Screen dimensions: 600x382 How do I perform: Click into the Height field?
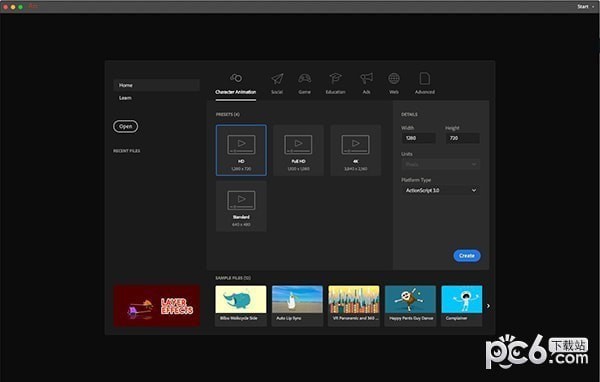tap(463, 138)
